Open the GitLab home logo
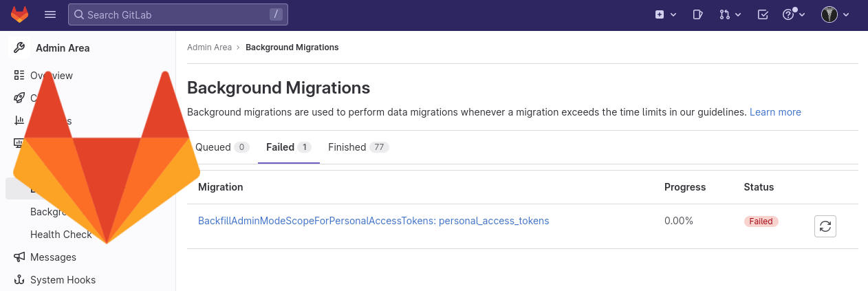This screenshot has width=868, height=291. pyautogui.click(x=20, y=14)
